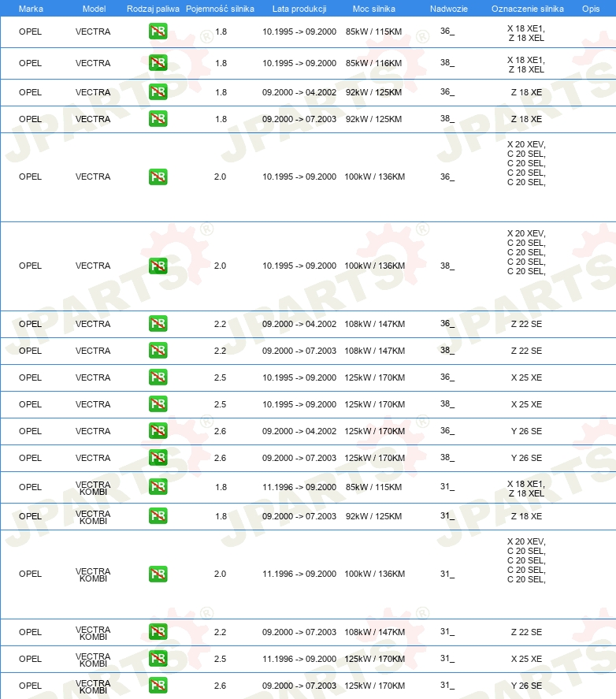The height and width of the screenshot is (699, 616).
Task: Click '100kW / 136KM' in Vectra Kombi row
Action: [x=374, y=574]
